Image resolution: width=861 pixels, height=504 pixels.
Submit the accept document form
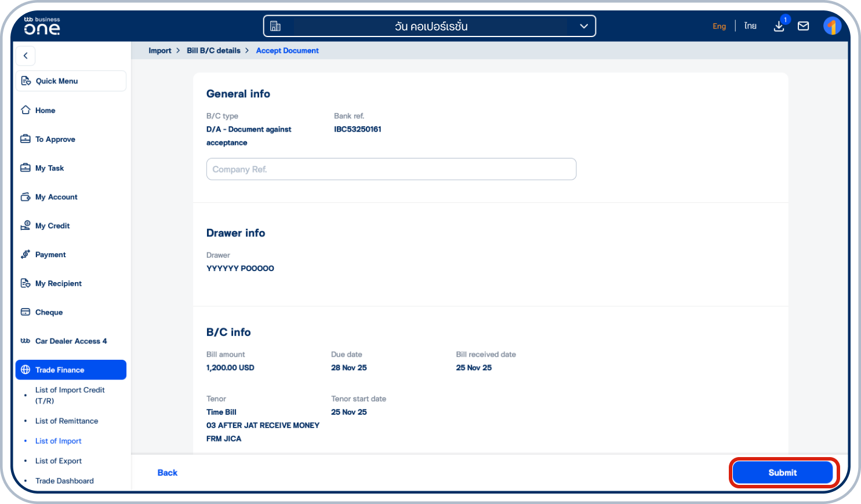[782, 473]
